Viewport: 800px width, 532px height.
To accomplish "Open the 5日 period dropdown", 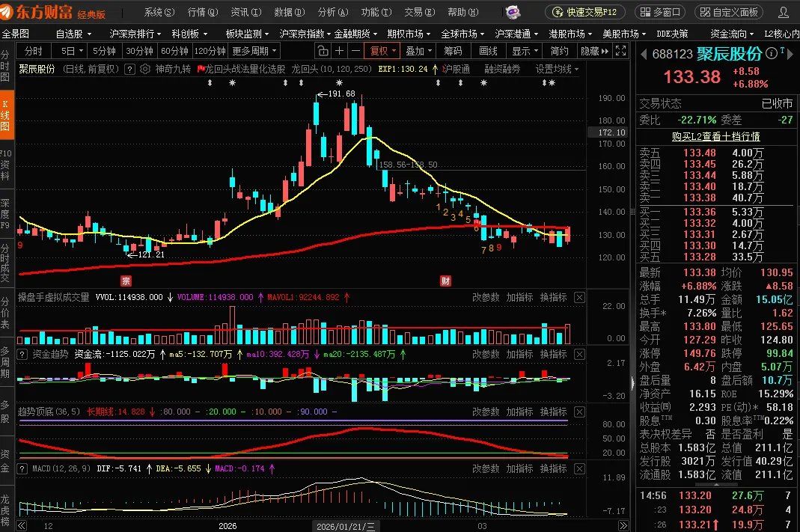I will [x=72, y=51].
